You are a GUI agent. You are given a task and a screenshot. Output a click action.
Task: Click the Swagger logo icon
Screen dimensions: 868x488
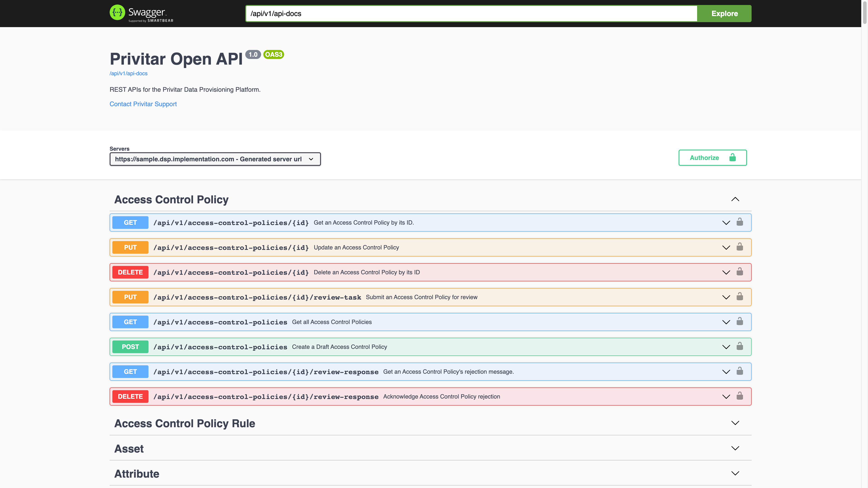[x=117, y=13]
